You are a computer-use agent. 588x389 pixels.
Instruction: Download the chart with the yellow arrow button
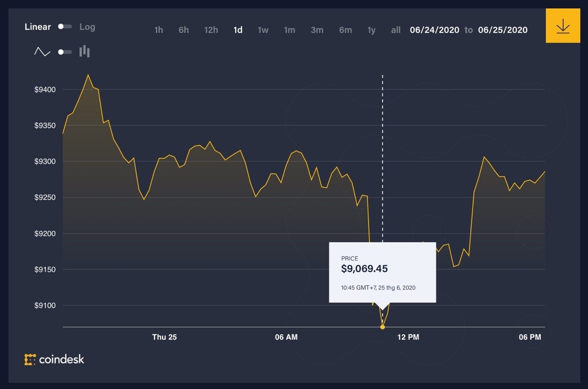[563, 26]
